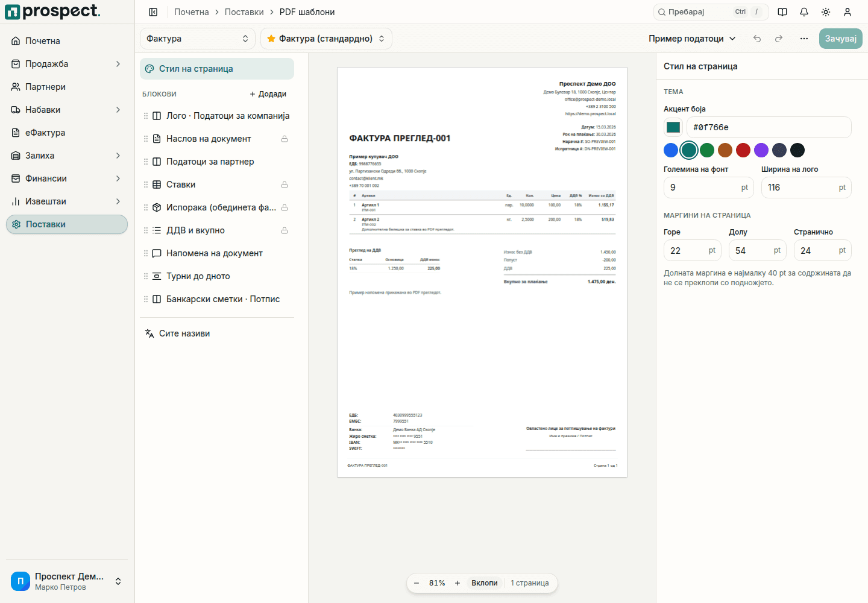Select block Лого · Податоци за компанија

(217, 116)
